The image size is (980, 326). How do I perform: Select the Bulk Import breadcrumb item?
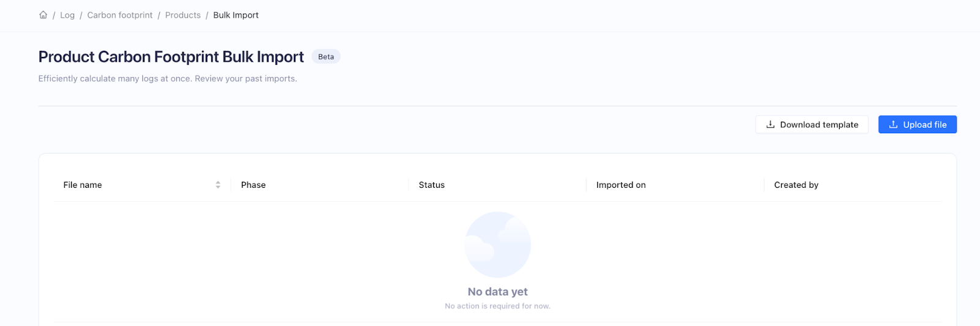click(236, 15)
